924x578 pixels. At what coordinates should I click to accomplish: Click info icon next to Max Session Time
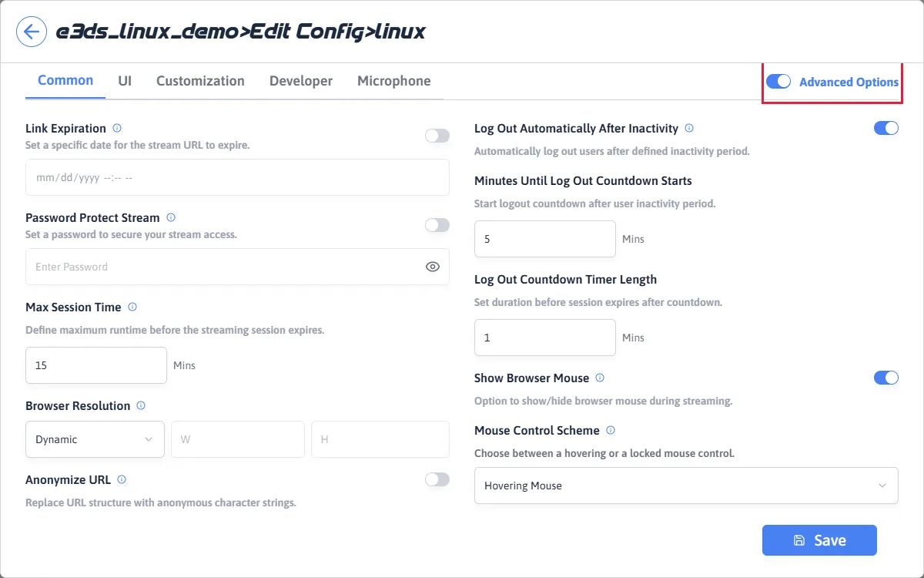(132, 307)
